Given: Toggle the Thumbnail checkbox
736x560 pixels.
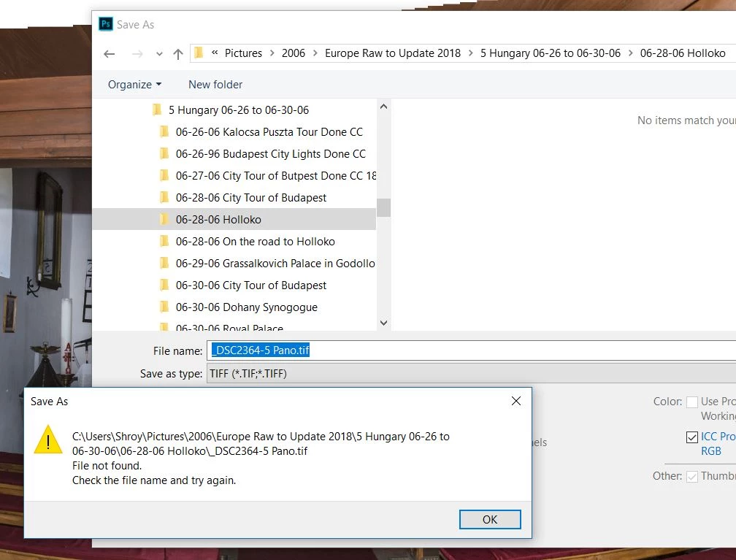Looking at the screenshot, I should (x=692, y=477).
